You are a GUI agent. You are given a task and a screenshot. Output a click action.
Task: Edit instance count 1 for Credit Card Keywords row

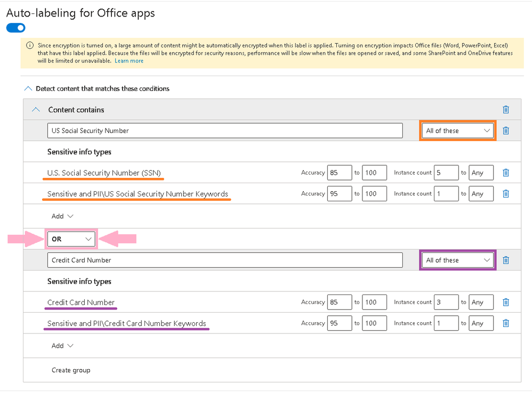(x=446, y=323)
